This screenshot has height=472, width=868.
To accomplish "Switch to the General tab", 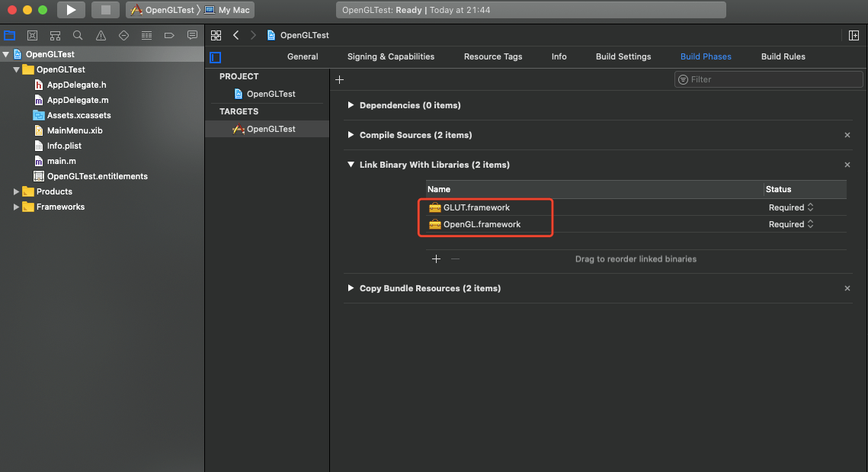I will tap(303, 56).
